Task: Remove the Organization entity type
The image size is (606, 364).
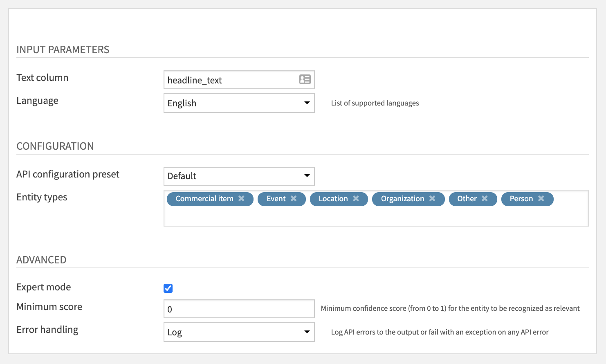Action: (x=433, y=199)
